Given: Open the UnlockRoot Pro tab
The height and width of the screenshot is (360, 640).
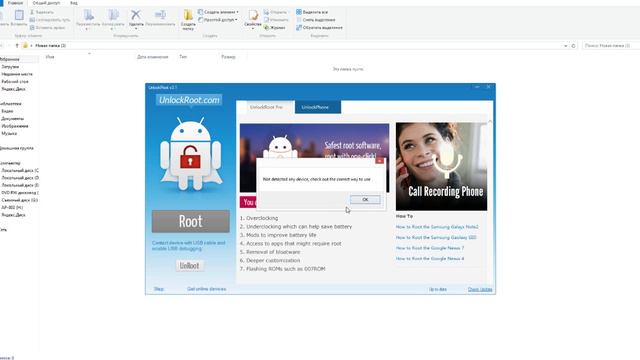Looking at the screenshot, I should click(266, 107).
